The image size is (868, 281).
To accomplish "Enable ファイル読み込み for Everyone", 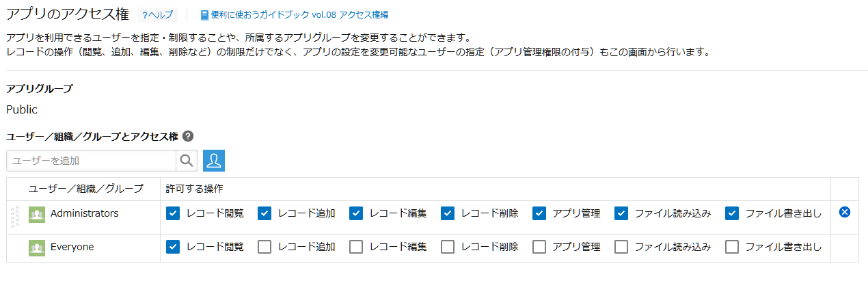I will point(621,247).
